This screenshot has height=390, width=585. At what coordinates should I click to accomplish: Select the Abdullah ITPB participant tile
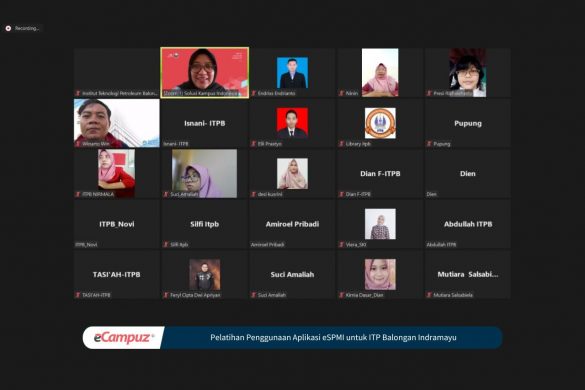pos(468,224)
